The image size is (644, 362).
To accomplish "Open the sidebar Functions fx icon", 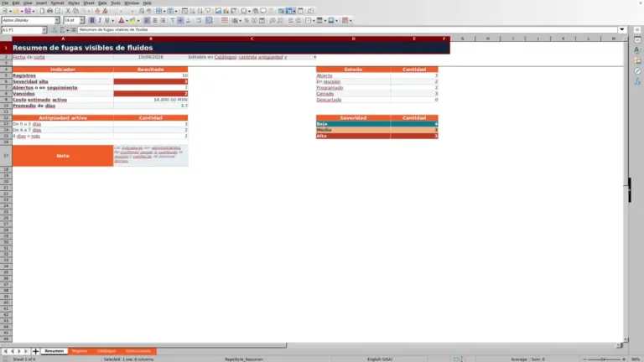I will 637,81.
